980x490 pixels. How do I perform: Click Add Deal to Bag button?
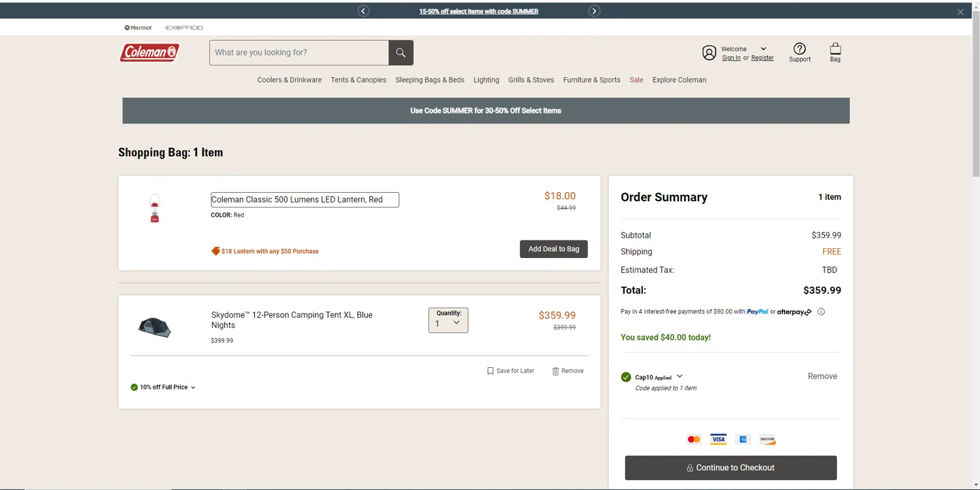[554, 249]
